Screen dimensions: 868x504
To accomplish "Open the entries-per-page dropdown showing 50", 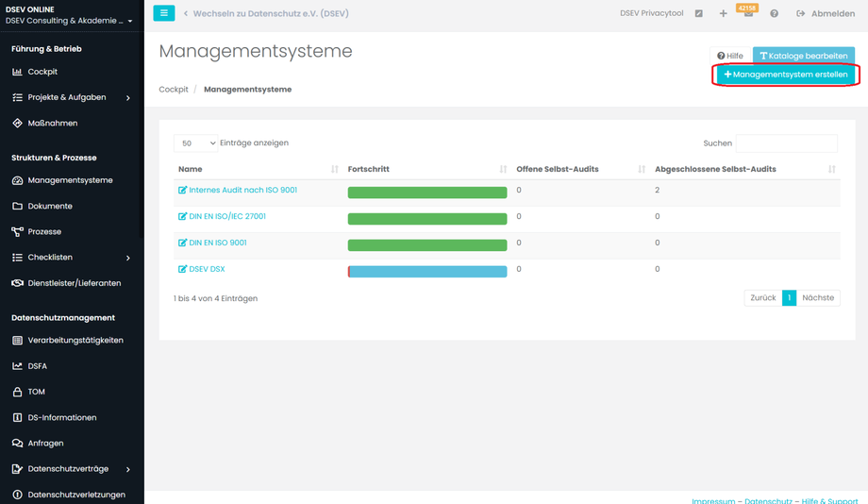I will point(195,143).
